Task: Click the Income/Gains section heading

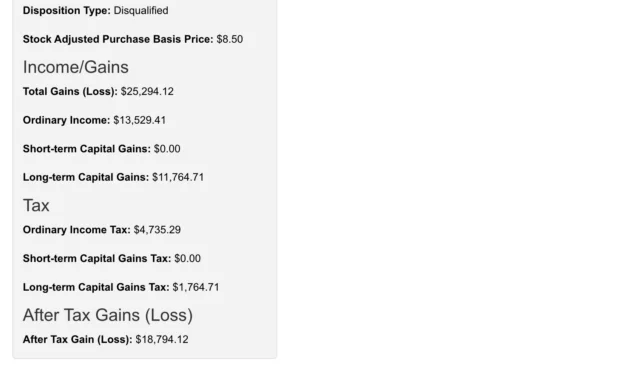Action: pos(76,67)
